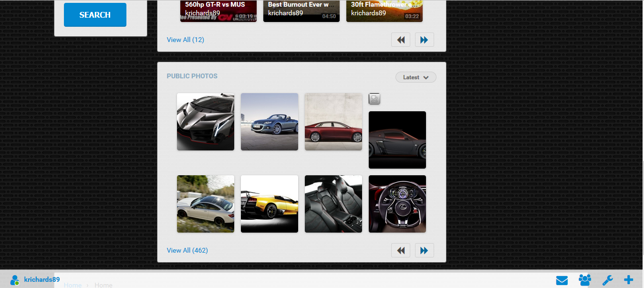Screen dimensions: 644x288
Task: Open the wrench settings icon
Action: point(607,280)
